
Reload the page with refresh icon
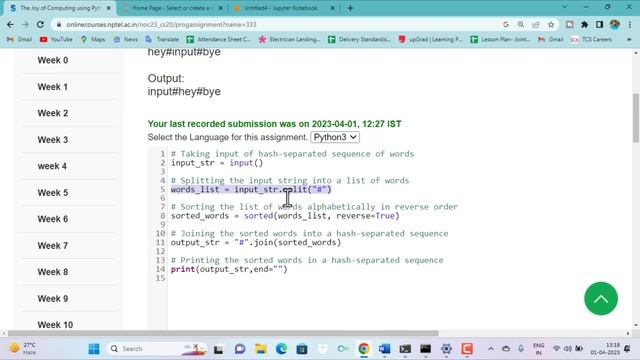coord(40,24)
